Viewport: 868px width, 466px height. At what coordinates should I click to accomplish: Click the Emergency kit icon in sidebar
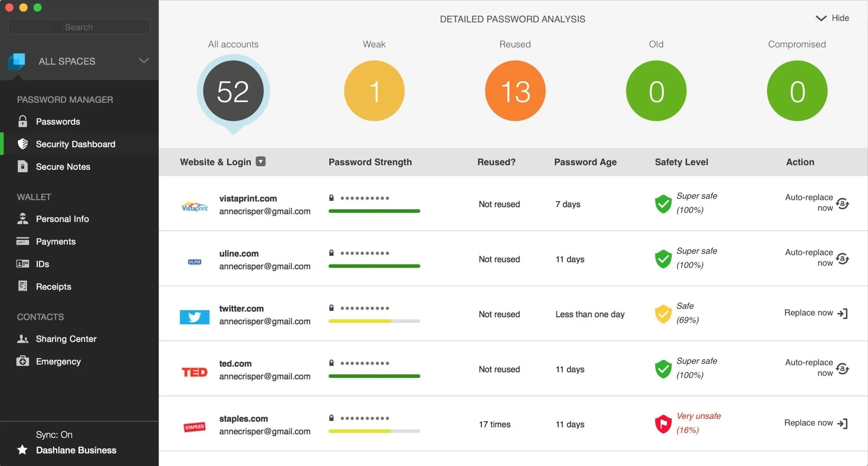[x=22, y=361]
